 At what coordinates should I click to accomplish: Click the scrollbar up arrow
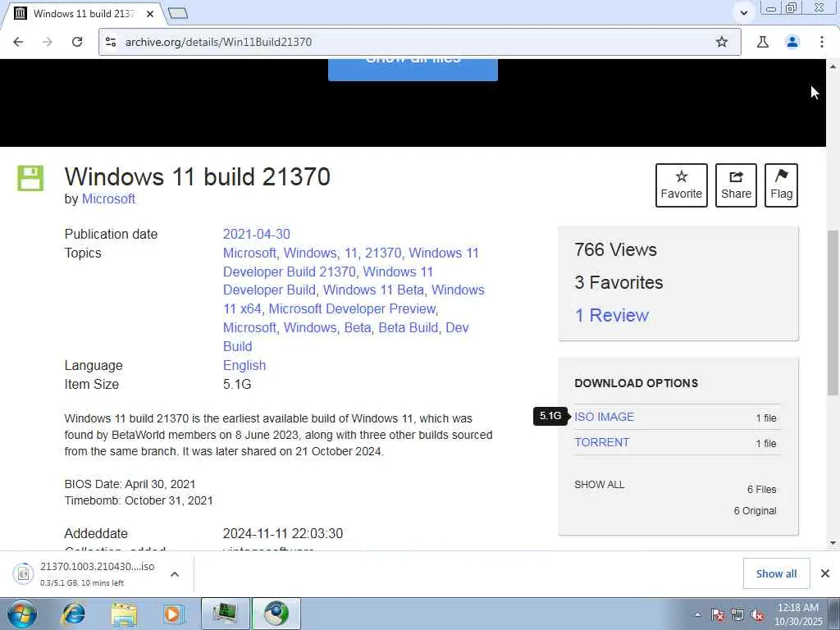(x=833, y=66)
